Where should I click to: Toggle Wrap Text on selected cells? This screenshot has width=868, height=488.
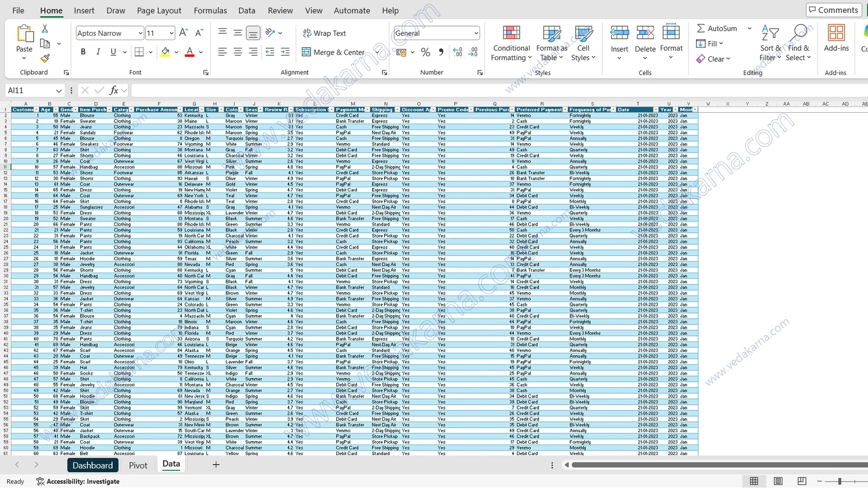coord(324,33)
